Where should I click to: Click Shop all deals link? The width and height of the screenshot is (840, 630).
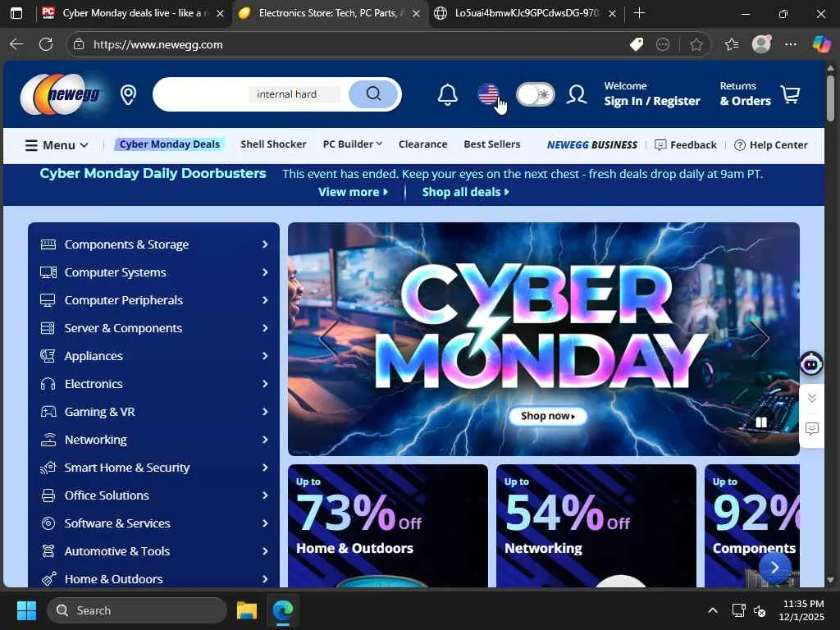tap(466, 192)
